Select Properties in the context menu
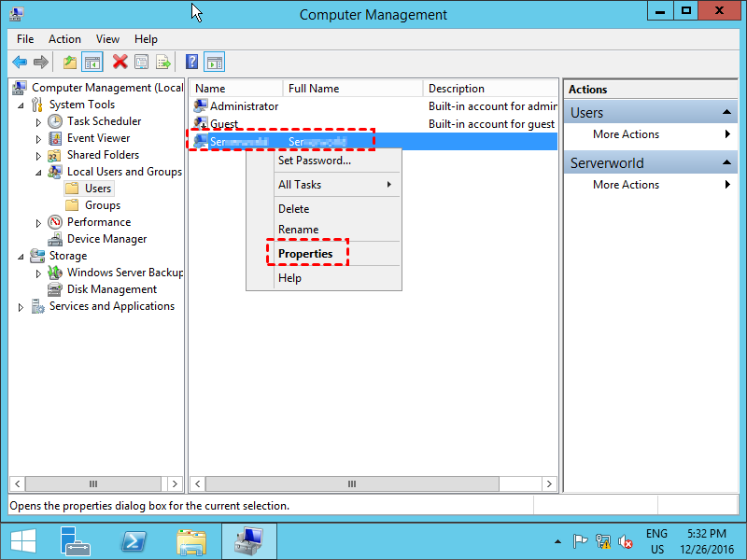 pyautogui.click(x=305, y=254)
